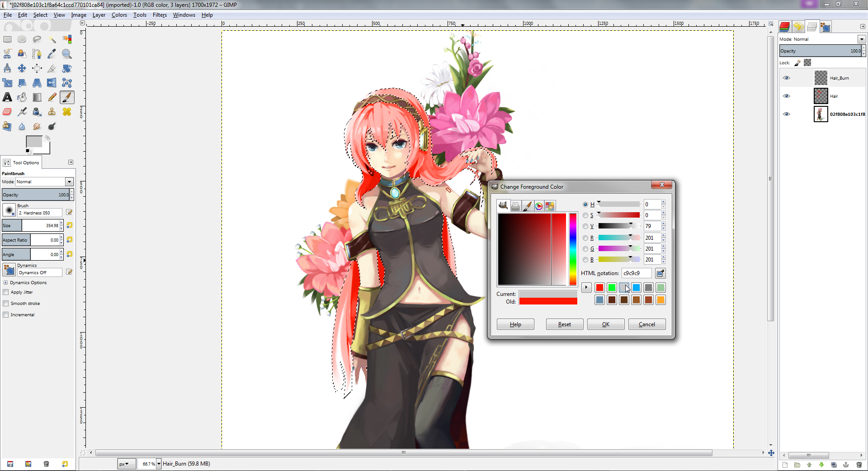Select the Color Picker eyedropper tool

tap(52, 54)
